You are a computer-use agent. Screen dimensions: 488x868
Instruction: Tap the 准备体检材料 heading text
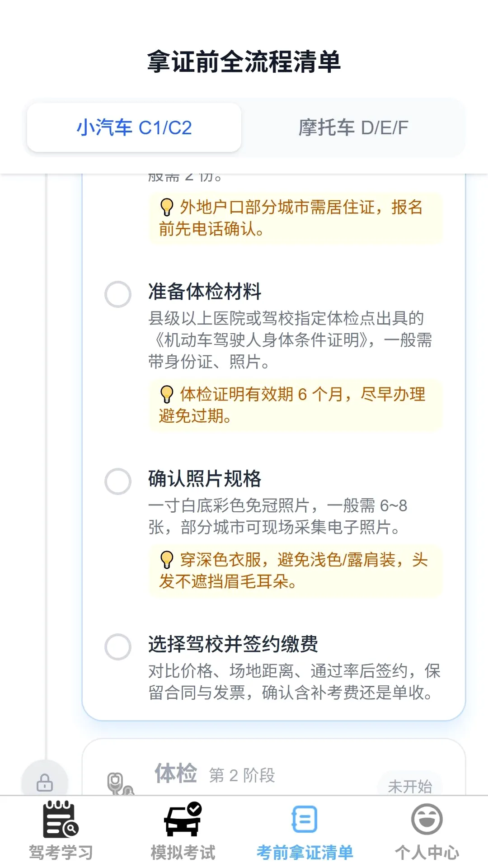coord(205,292)
